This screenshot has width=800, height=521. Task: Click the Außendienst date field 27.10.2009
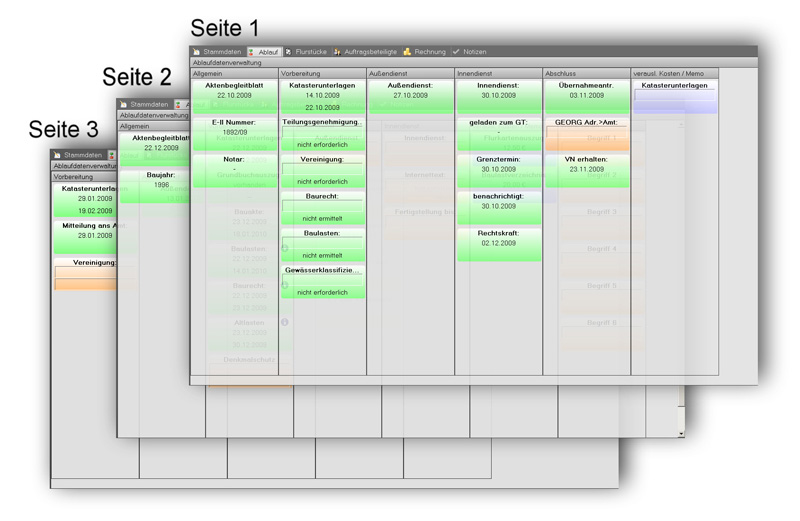(410, 96)
